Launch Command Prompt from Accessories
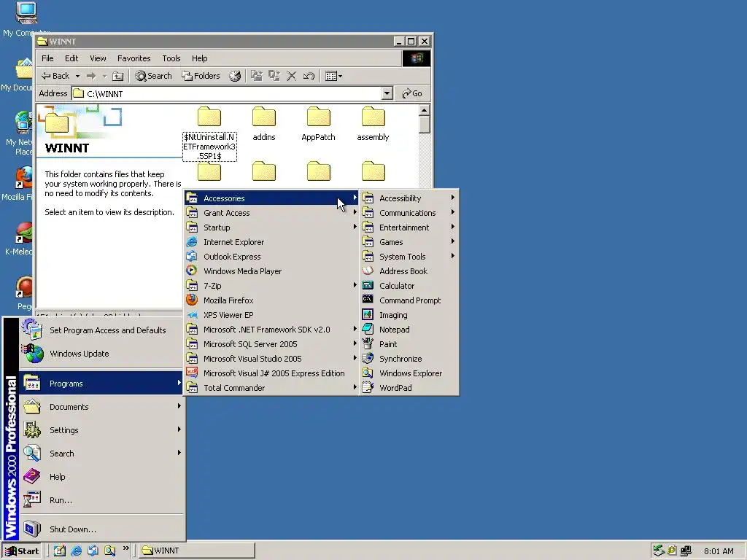The height and width of the screenshot is (560, 747). pos(409,300)
